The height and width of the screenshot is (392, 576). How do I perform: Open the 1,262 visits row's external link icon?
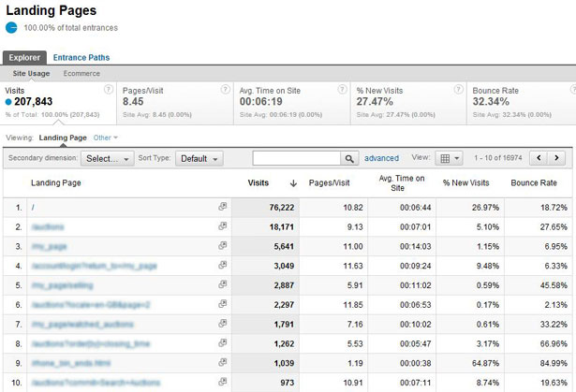(222, 342)
